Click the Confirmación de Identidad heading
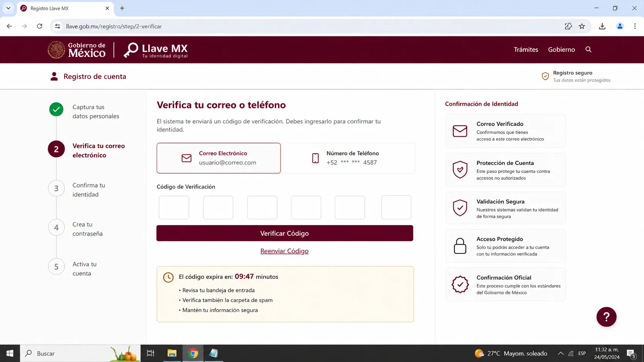This screenshot has width=644, height=362. tap(481, 104)
